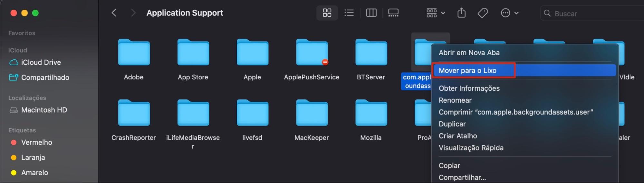Minimize the Finder window

24,13
